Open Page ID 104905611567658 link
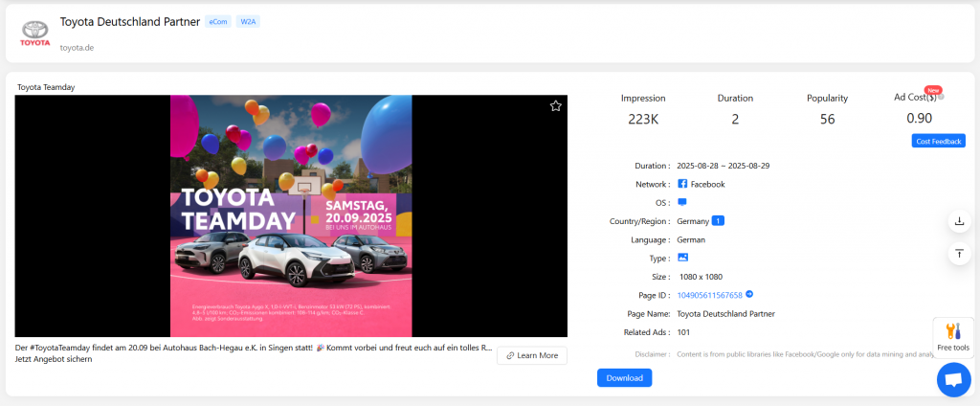 [x=709, y=295]
